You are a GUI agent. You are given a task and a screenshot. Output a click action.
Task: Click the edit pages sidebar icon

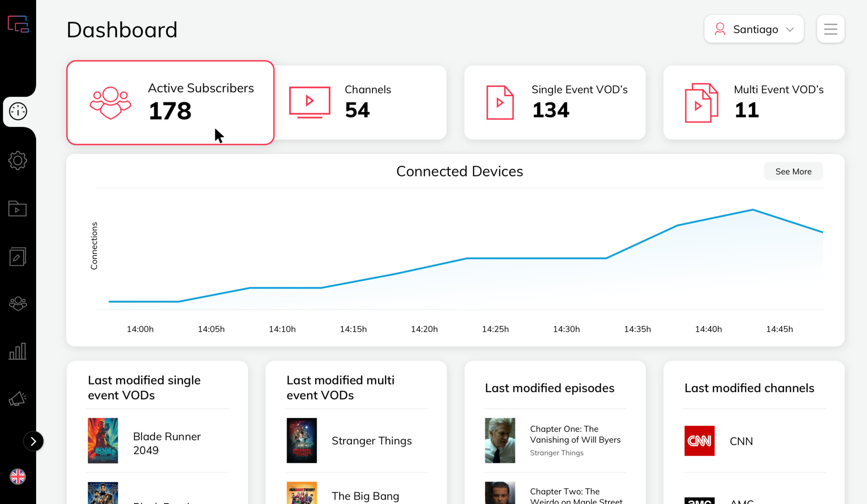click(x=18, y=257)
